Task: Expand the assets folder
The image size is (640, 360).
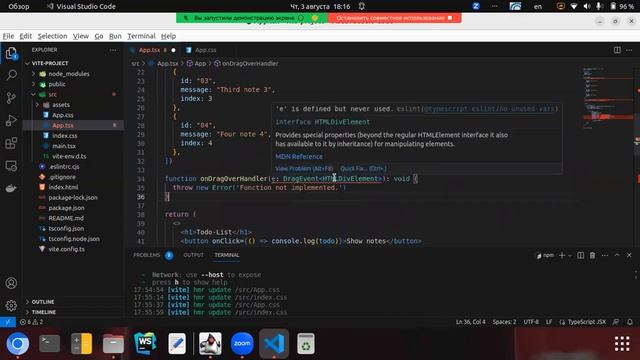Action: (61, 105)
